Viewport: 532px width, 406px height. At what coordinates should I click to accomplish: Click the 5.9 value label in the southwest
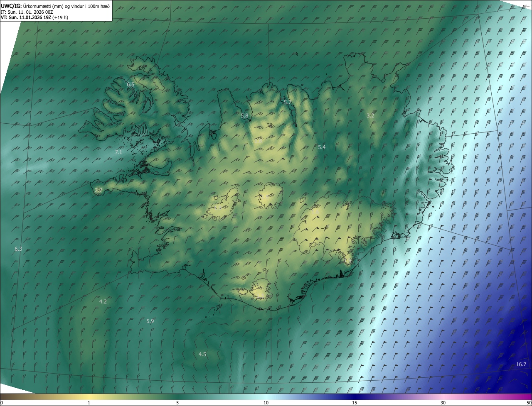click(150, 321)
